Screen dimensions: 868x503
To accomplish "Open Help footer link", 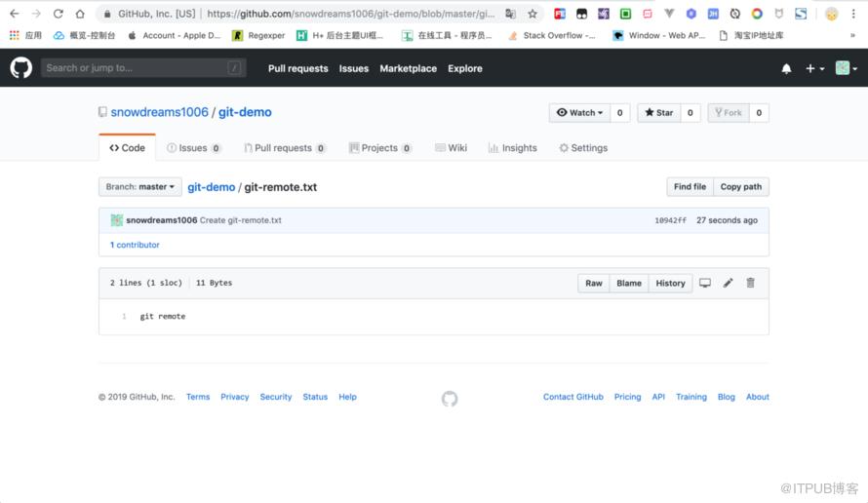I will [347, 397].
